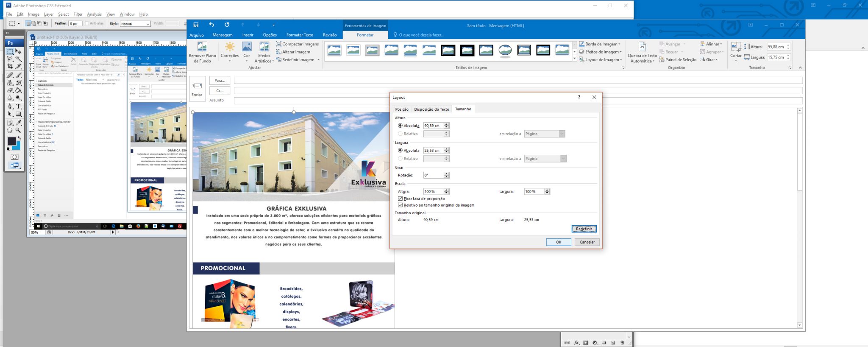868x347 pixels.
Task: Open Borda de Imagem dropdown
Action: (x=600, y=44)
